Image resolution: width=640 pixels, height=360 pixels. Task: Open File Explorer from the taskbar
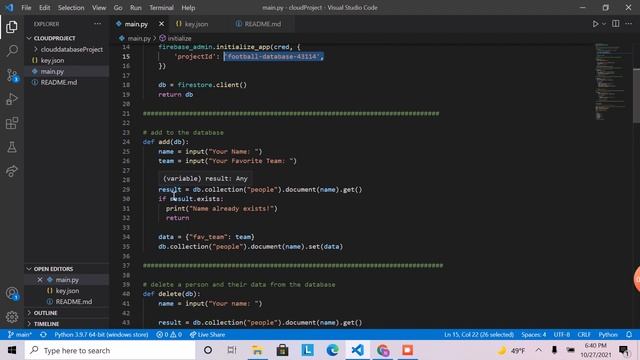click(x=257, y=350)
